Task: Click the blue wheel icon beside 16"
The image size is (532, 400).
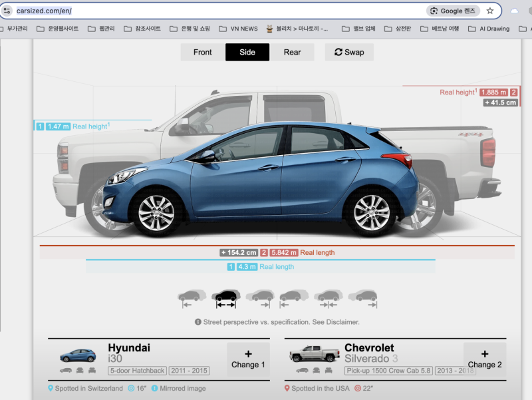Action: click(131, 388)
